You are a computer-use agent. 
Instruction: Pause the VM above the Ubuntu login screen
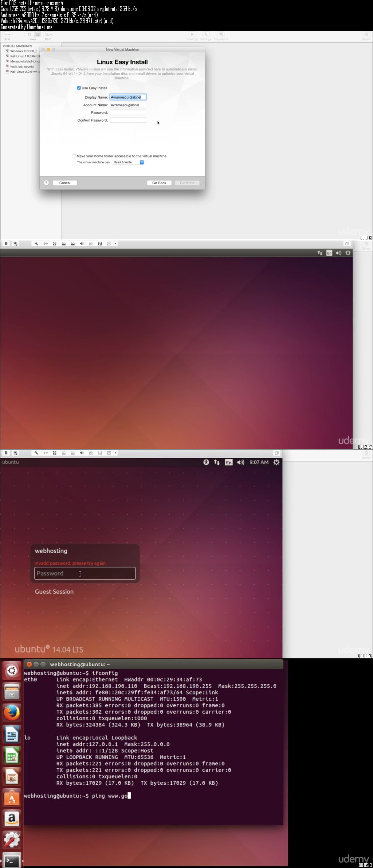point(6,453)
